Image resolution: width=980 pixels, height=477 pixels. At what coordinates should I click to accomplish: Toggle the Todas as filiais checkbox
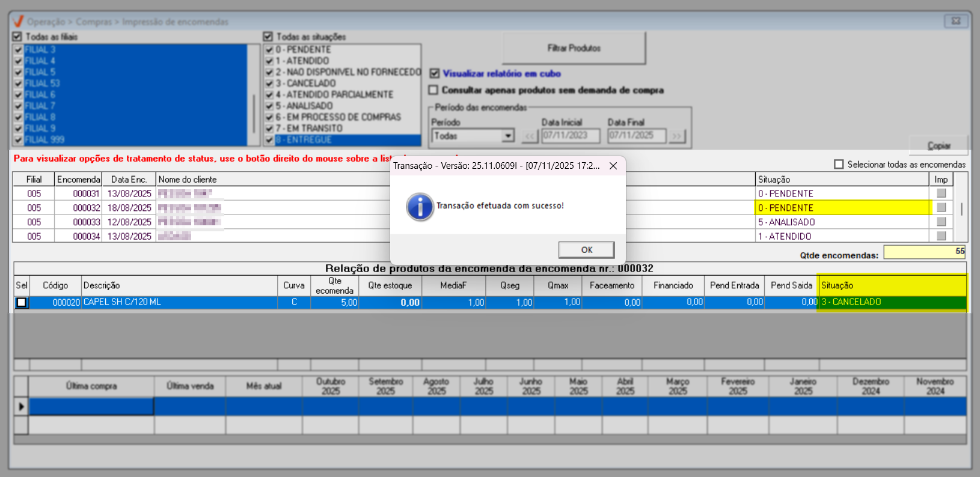click(x=17, y=37)
